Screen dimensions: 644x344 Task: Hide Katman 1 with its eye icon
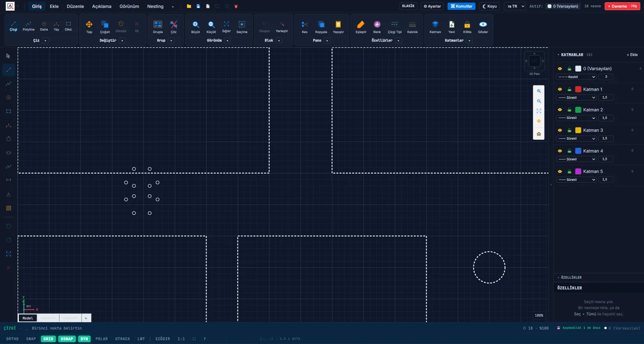click(559, 89)
